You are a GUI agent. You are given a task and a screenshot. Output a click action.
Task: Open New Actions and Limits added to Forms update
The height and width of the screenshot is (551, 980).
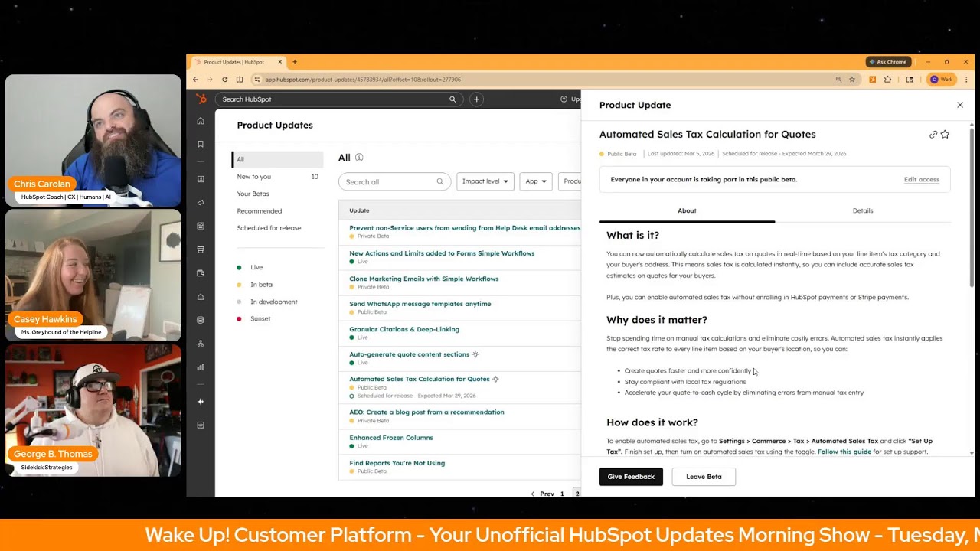pos(442,253)
